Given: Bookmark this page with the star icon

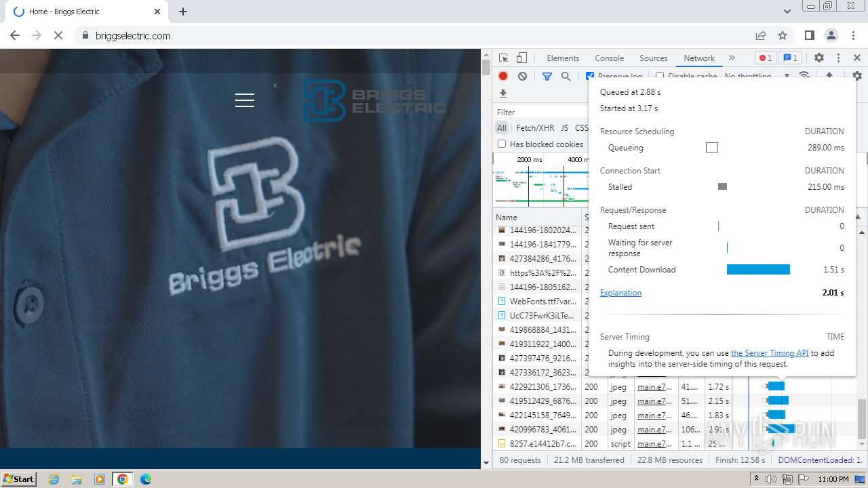Looking at the screenshot, I should point(783,35).
